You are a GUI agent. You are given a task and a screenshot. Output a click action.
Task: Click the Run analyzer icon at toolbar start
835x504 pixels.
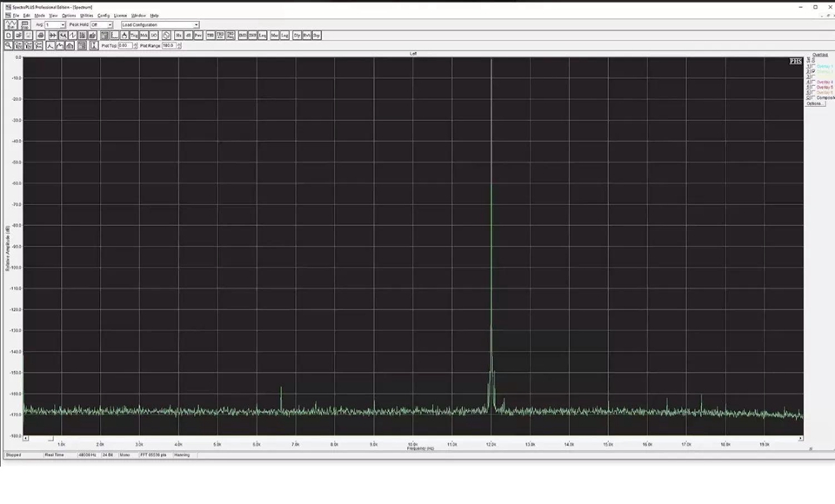(11, 25)
